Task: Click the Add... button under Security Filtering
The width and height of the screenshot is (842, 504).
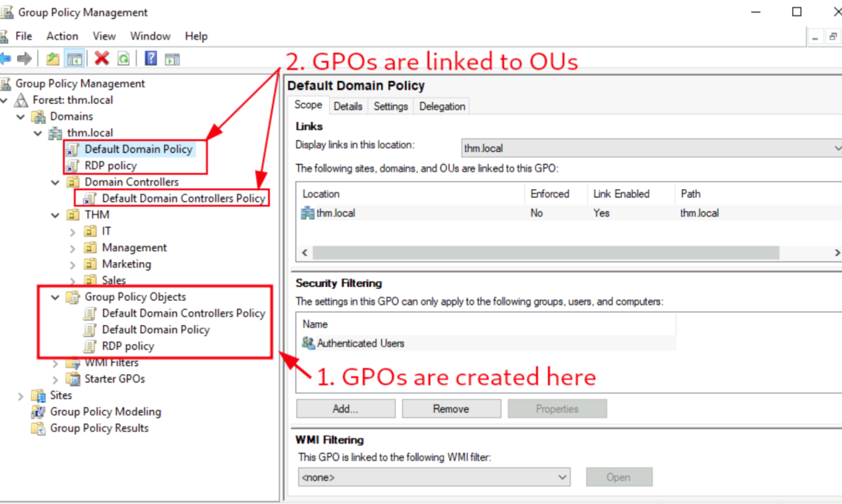Action: (346, 409)
